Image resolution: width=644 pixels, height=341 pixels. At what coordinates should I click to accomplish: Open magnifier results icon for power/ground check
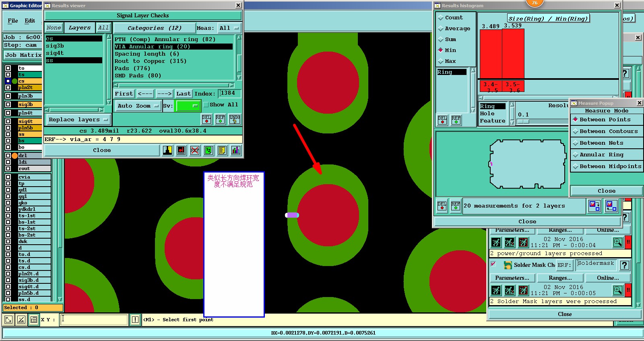pyautogui.click(x=618, y=242)
